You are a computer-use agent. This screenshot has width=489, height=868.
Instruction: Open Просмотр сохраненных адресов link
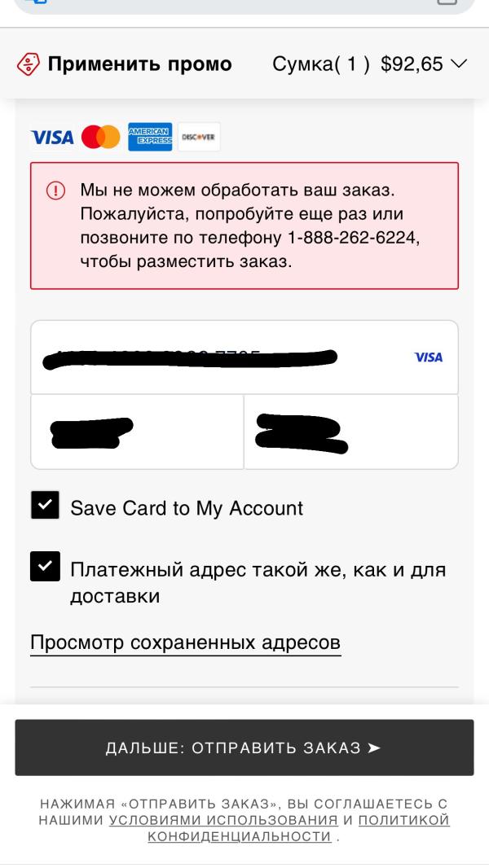coord(186,643)
